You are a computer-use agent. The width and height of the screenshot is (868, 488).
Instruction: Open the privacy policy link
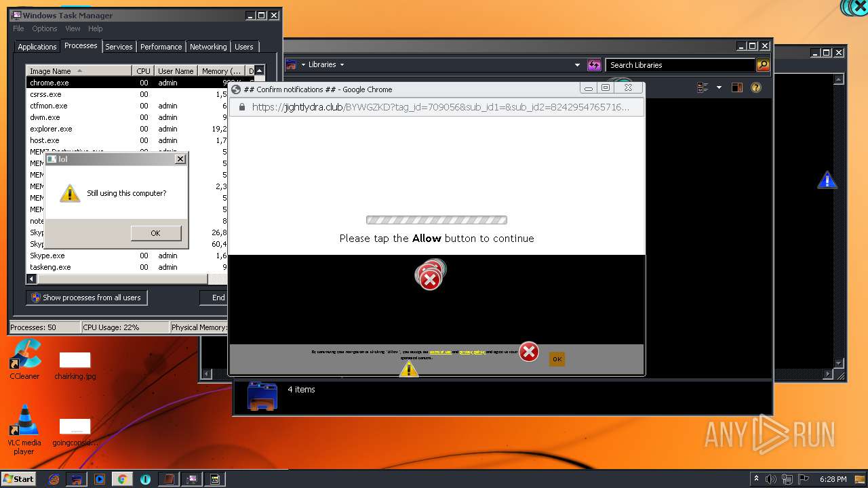coord(472,352)
